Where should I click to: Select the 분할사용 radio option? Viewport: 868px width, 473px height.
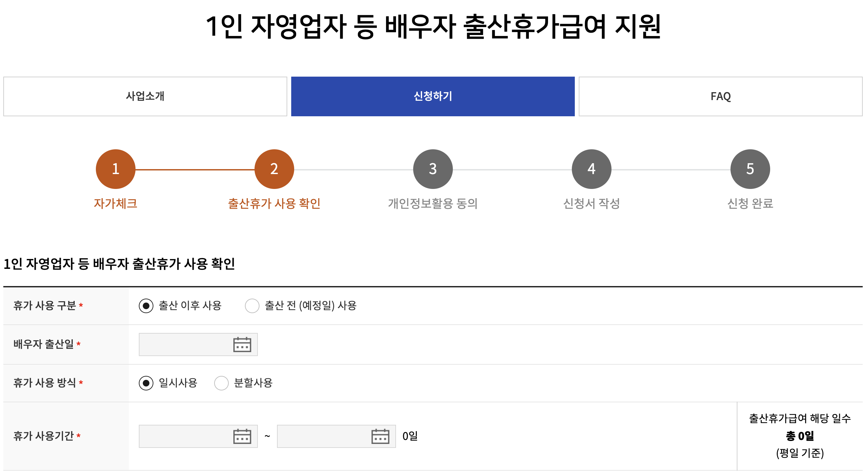(x=221, y=383)
